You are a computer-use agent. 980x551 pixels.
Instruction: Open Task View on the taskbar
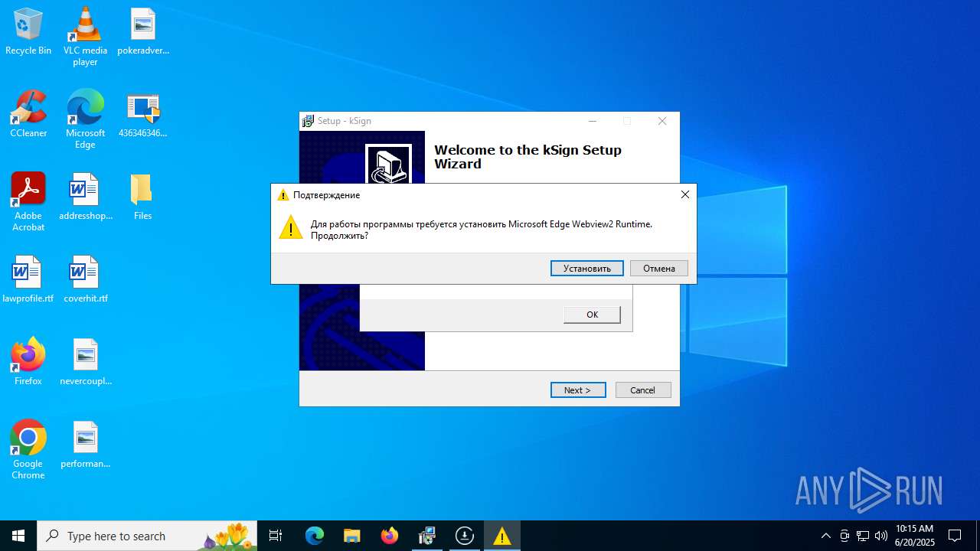point(276,536)
